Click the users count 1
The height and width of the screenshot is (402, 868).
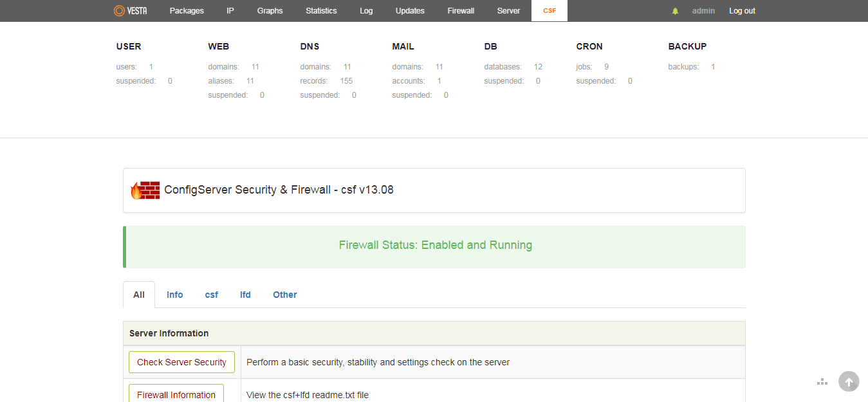151,67
